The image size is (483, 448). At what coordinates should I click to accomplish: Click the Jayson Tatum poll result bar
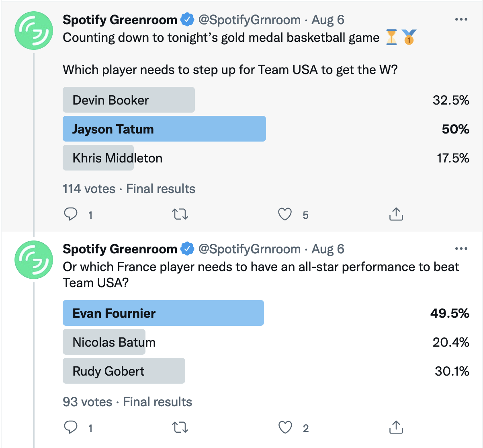tap(164, 129)
